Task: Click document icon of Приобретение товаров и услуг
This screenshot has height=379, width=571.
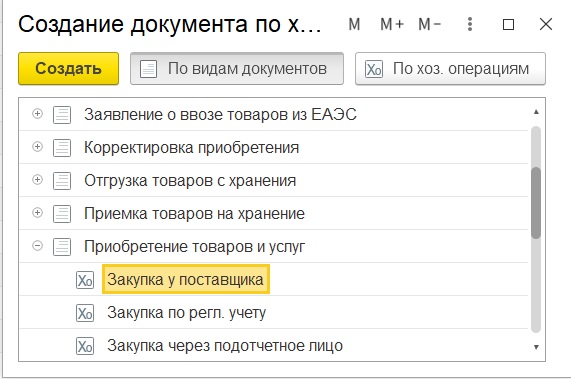Action: (x=62, y=247)
